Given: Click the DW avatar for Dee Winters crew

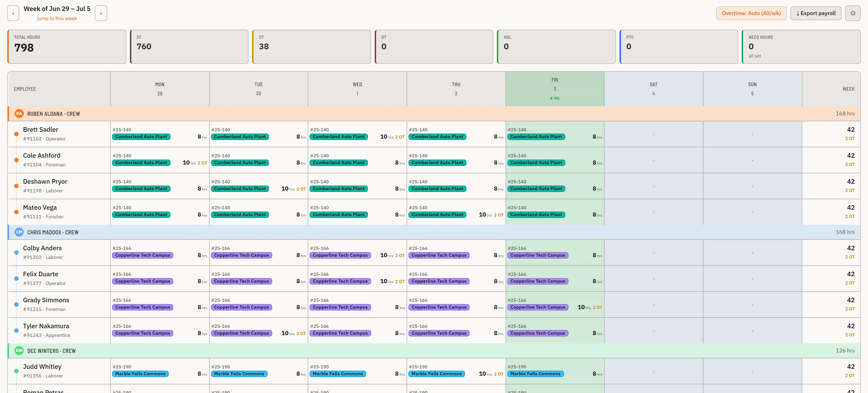Looking at the screenshot, I should (19, 351).
